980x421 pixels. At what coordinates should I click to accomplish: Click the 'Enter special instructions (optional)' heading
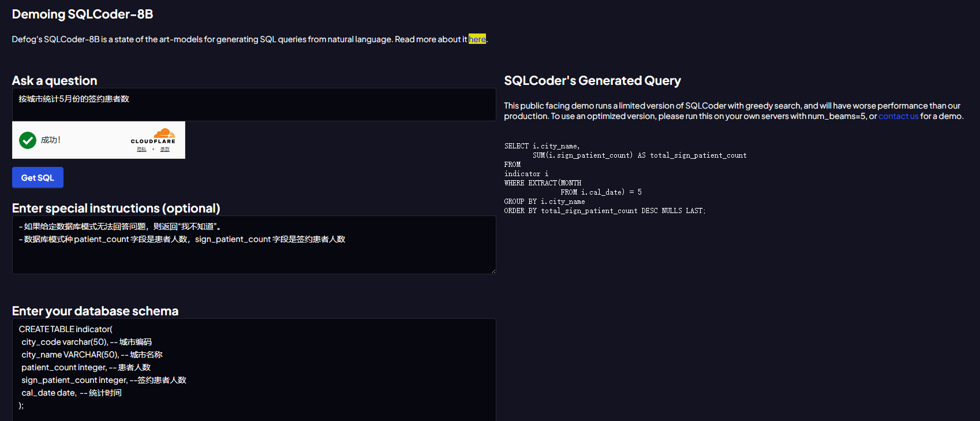pyautogui.click(x=116, y=208)
